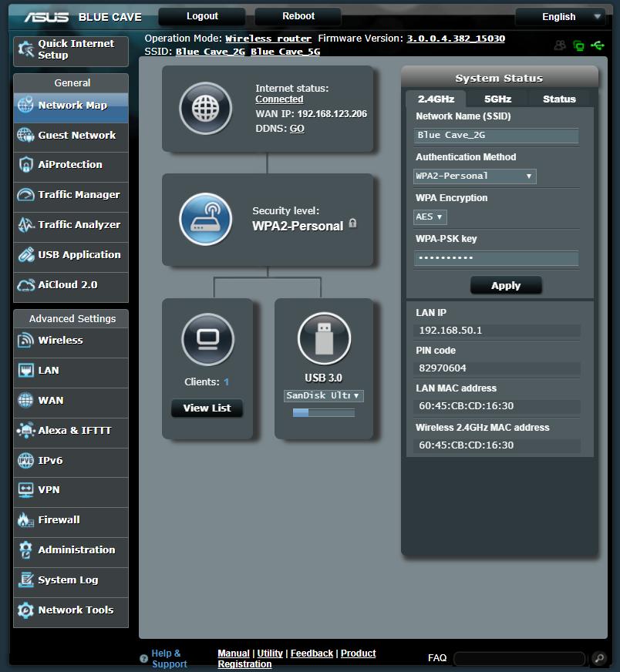Switch to the 2.4GHz tab
620x672 pixels.
436,99
